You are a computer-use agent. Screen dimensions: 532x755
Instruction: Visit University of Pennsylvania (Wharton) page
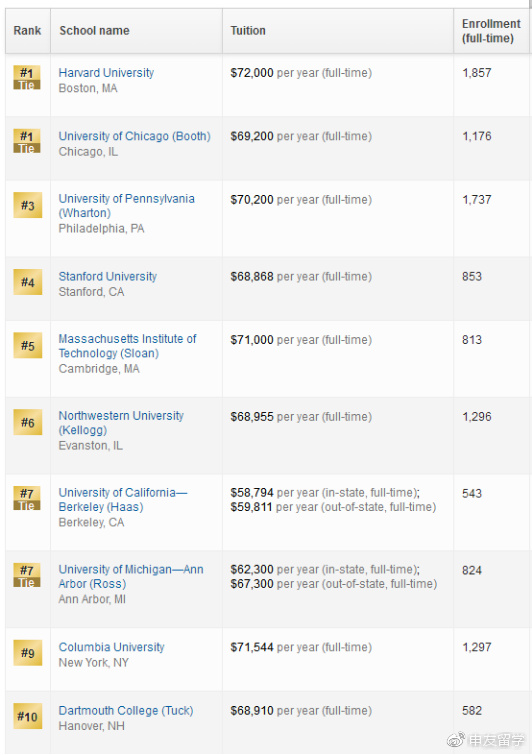click(127, 206)
